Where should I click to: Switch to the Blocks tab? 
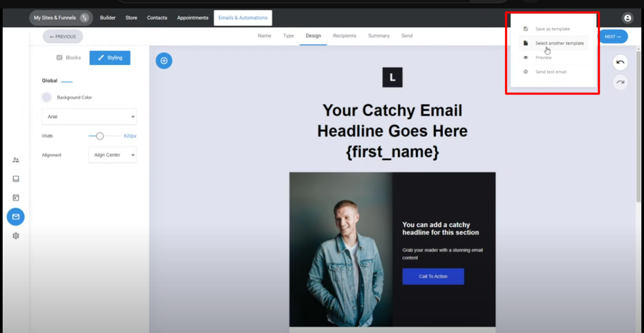[69, 58]
